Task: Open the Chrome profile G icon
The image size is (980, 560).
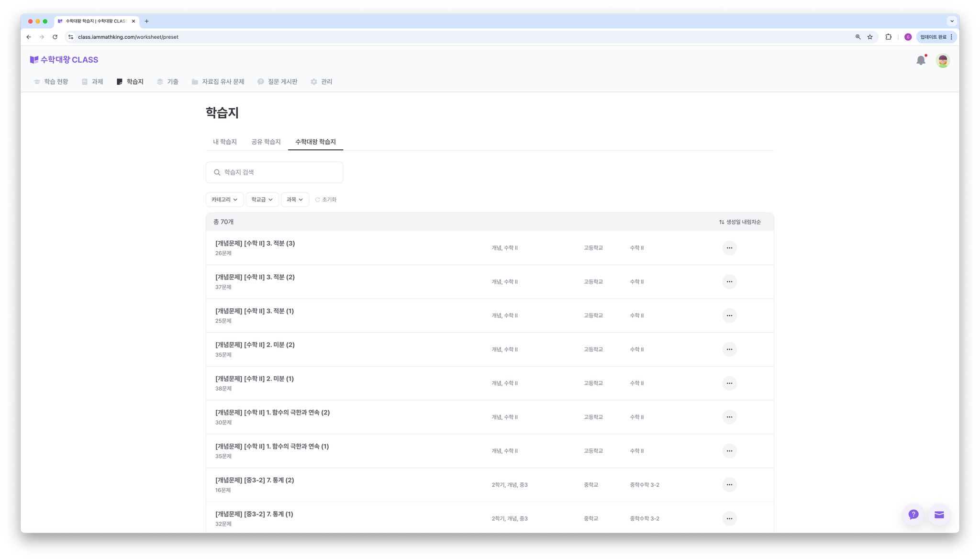Action: [x=908, y=37]
